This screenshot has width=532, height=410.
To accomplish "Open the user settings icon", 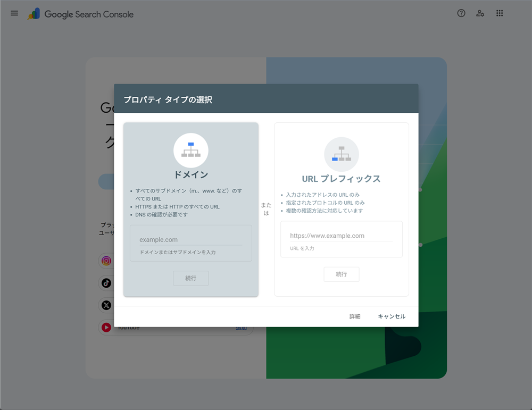I will tap(480, 13).
